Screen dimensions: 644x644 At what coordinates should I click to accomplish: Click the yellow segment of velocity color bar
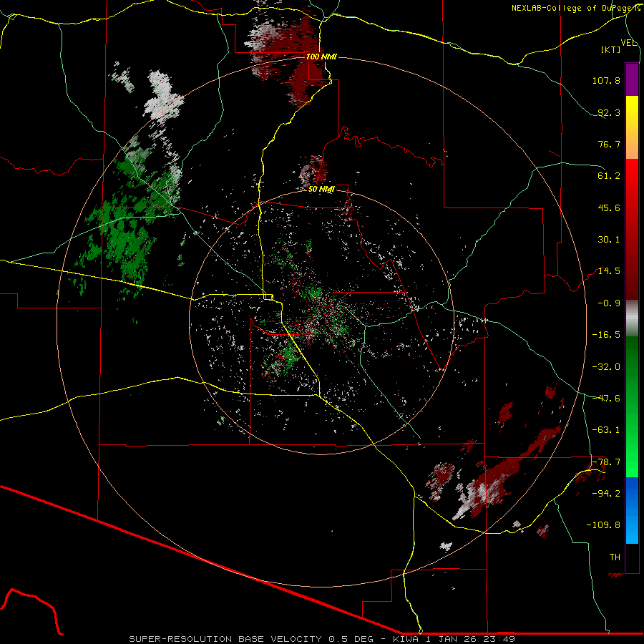pyautogui.click(x=632, y=111)
